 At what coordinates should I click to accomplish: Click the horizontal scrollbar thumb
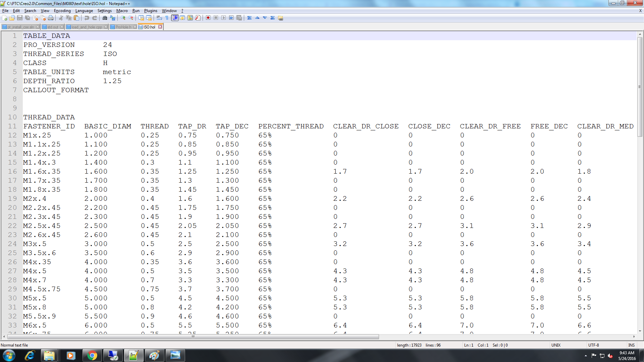(x=193, y=337)
